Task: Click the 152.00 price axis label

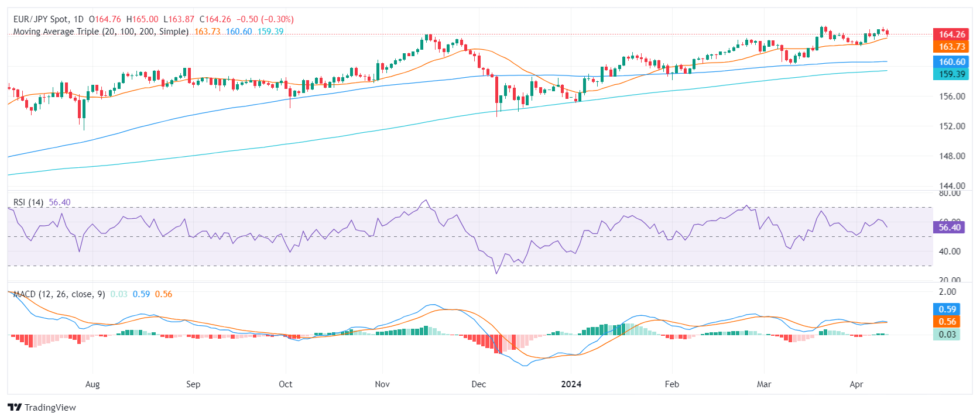Action: [952, 126]
